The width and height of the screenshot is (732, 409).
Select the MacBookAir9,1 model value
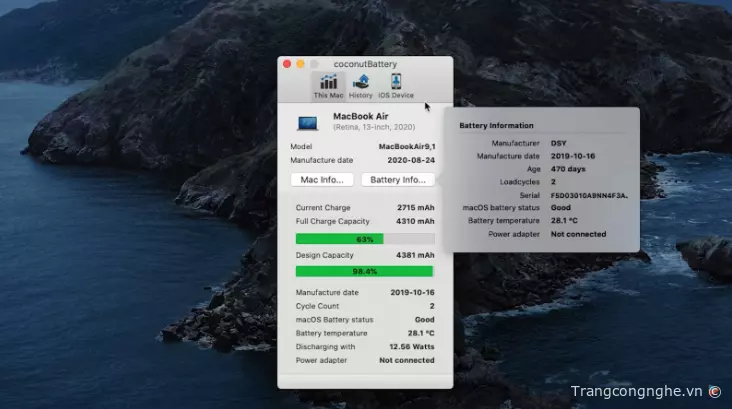406,146
